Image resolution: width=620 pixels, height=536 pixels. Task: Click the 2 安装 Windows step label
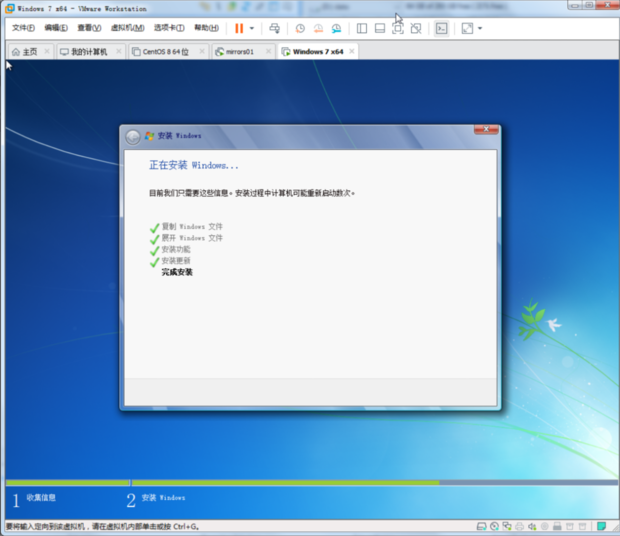coord(156,499)
